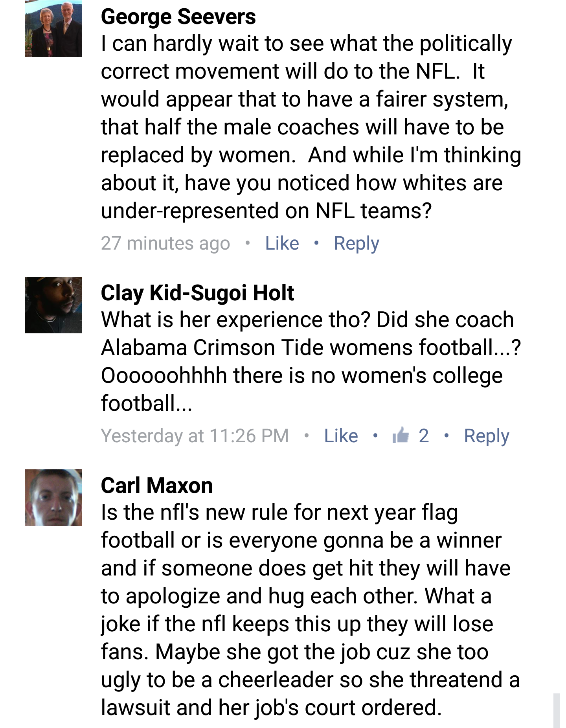Visit Clay Kid-Sugoi Holt's name link
The image size is (566, 728).
point(197,293)
